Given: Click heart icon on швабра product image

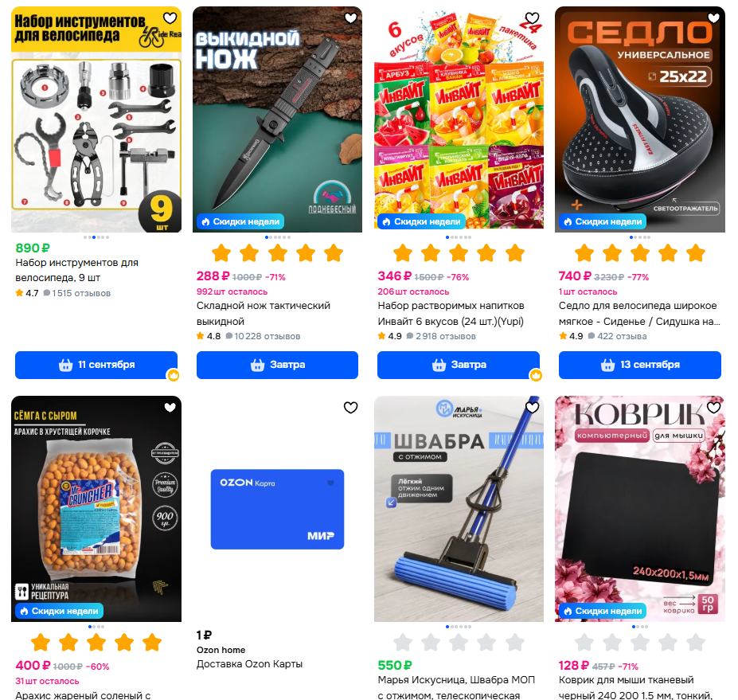Looking at the screenshot, I should point(533,408).
